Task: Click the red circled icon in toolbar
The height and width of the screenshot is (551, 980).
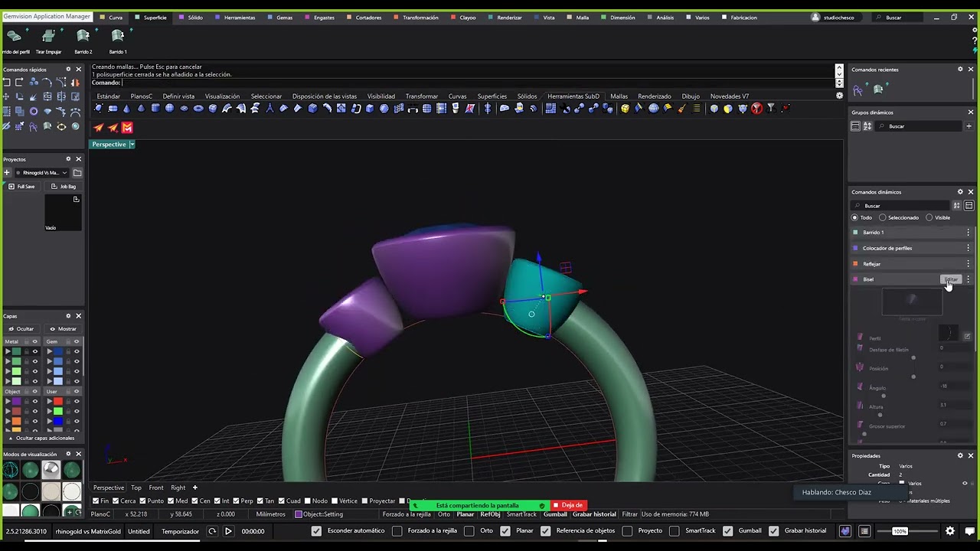Action: point(756,109)
